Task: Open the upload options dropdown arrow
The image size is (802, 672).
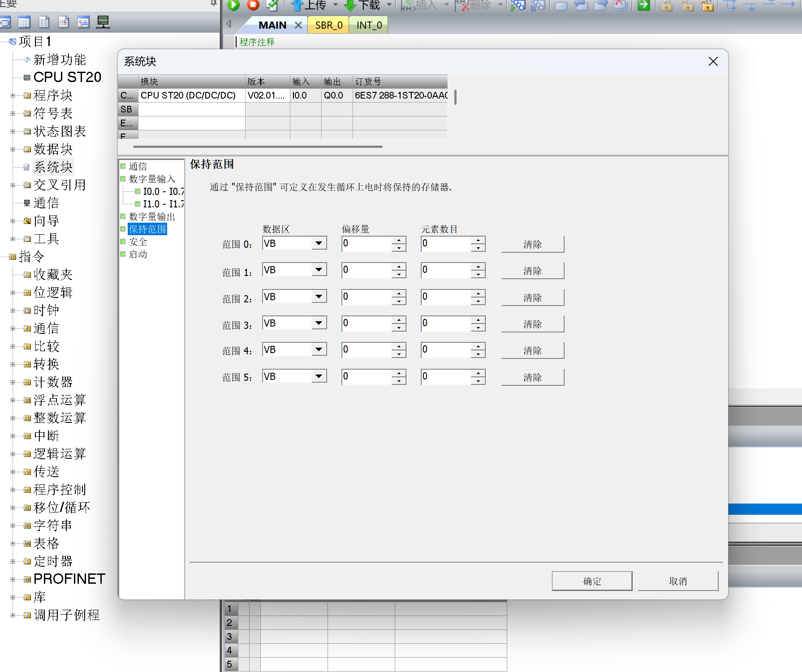Action: click(335, 5)
